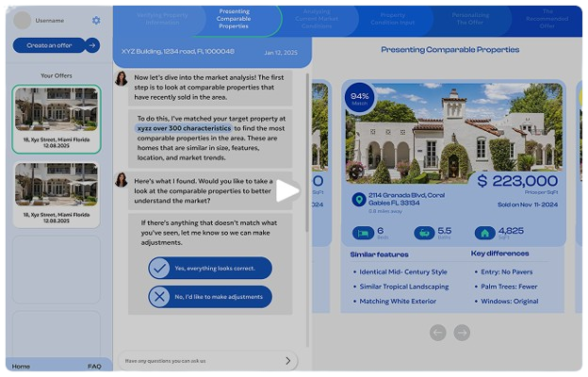Click the Username avatar circle
588x377 pixels.
(22, 20)
